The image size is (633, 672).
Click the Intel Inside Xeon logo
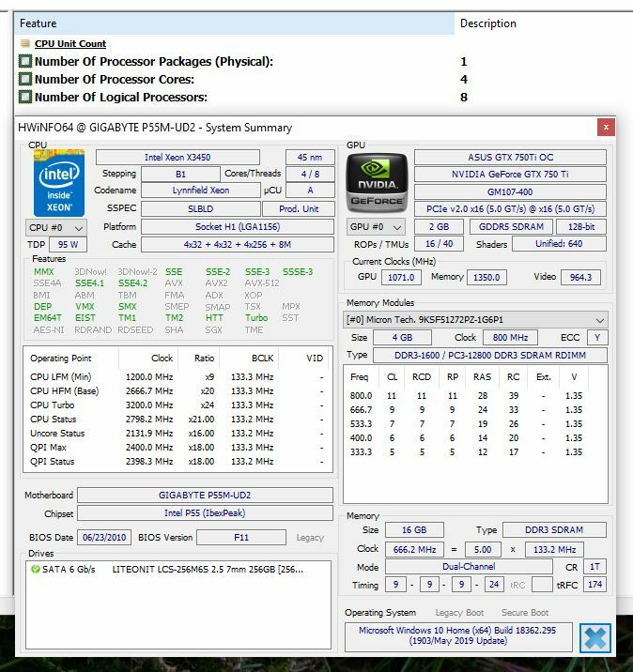coord(59,183)
